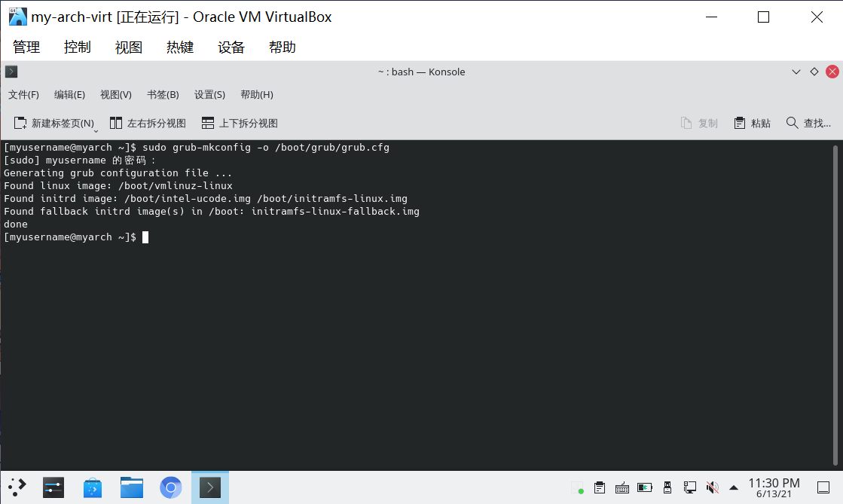Check the USB device tray icon
843x504 pixels.
click(667, 487)
